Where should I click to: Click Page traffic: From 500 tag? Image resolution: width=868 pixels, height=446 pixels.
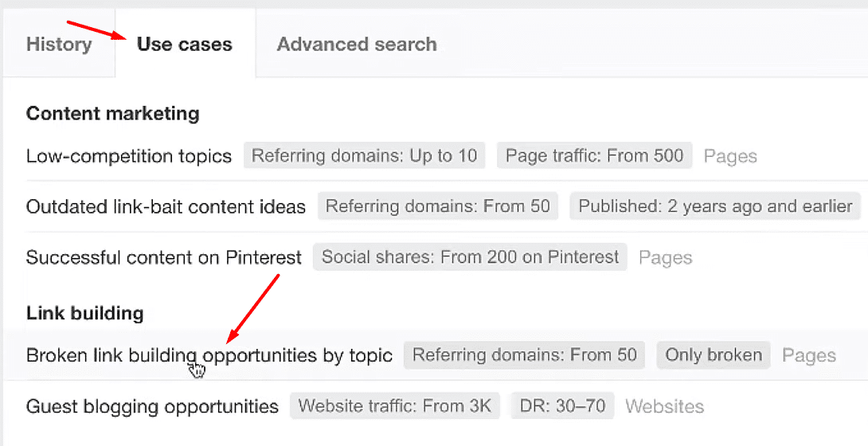click(594, 156)
